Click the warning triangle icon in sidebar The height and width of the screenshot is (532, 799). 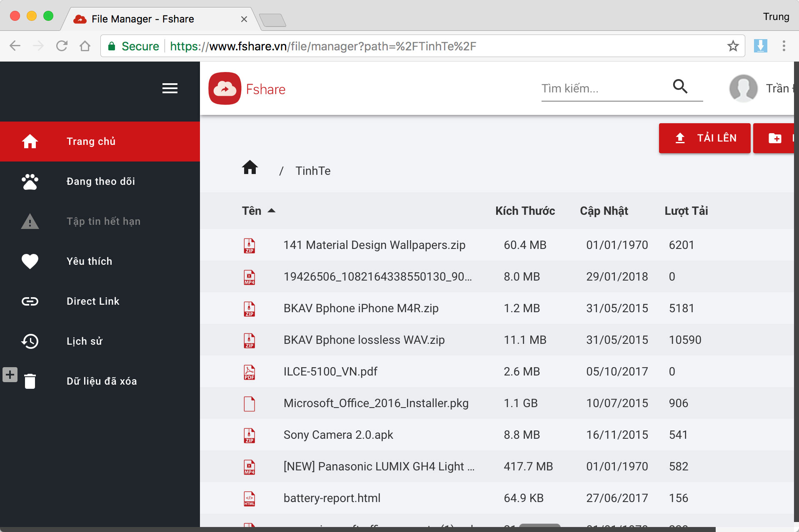coord(30,221)
